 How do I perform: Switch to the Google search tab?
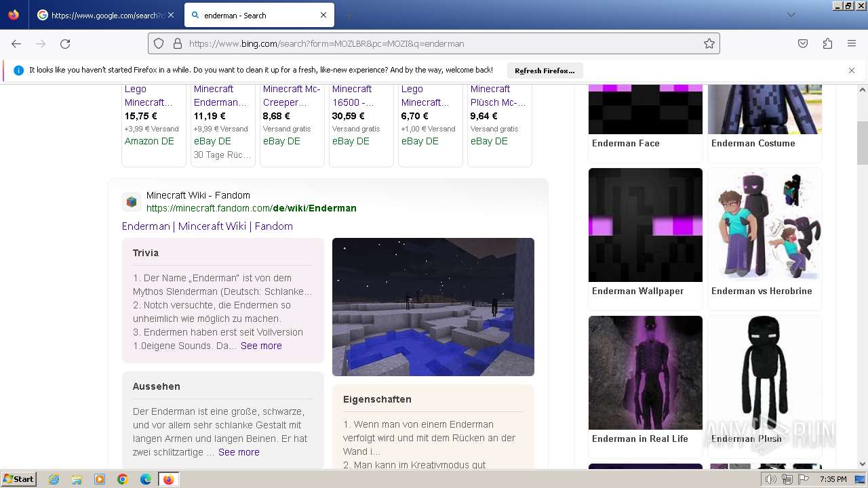pos(106,15)
